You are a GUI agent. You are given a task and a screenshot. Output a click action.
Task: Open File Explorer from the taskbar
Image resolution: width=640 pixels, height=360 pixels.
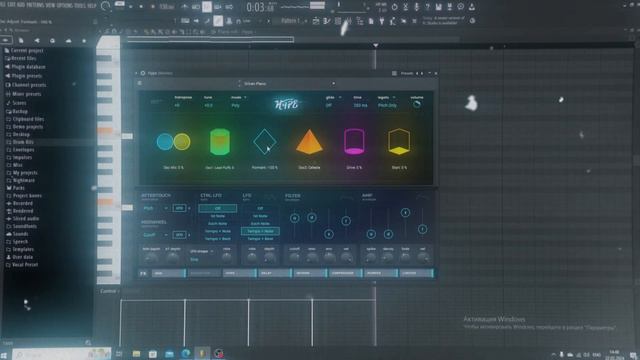click(136, 354)
